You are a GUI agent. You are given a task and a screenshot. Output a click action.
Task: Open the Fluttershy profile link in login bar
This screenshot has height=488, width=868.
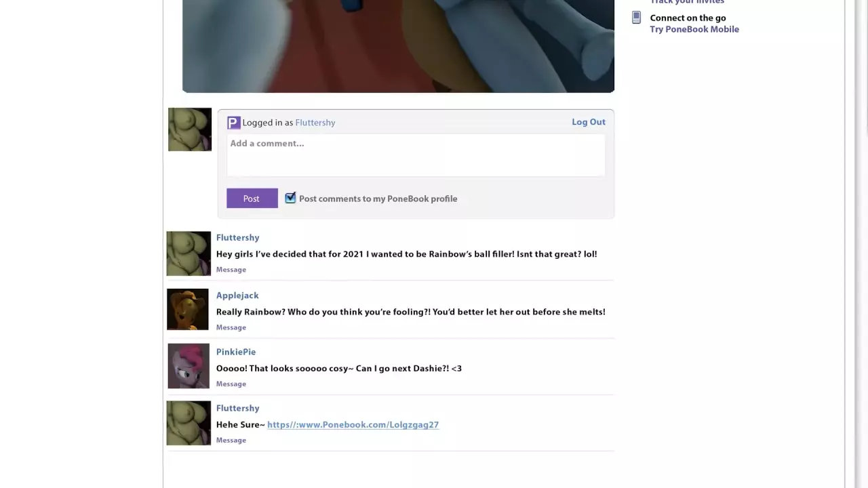(x=315, y=123)
